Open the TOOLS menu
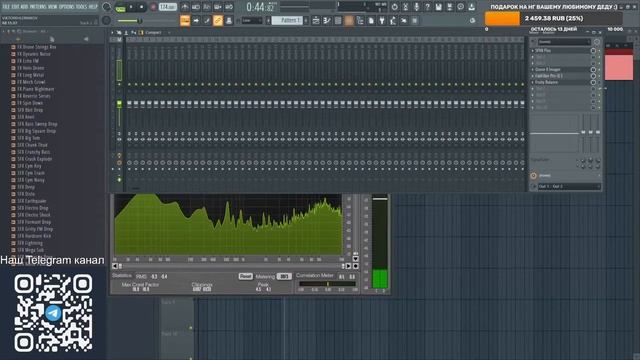Viewport: 640px width, 360px height. point(82,7)
